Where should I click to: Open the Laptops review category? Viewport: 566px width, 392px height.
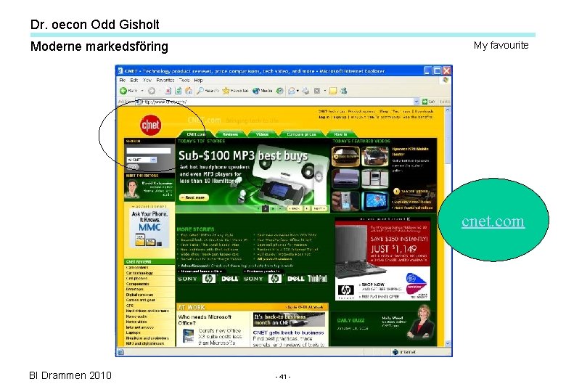point(134,332)
